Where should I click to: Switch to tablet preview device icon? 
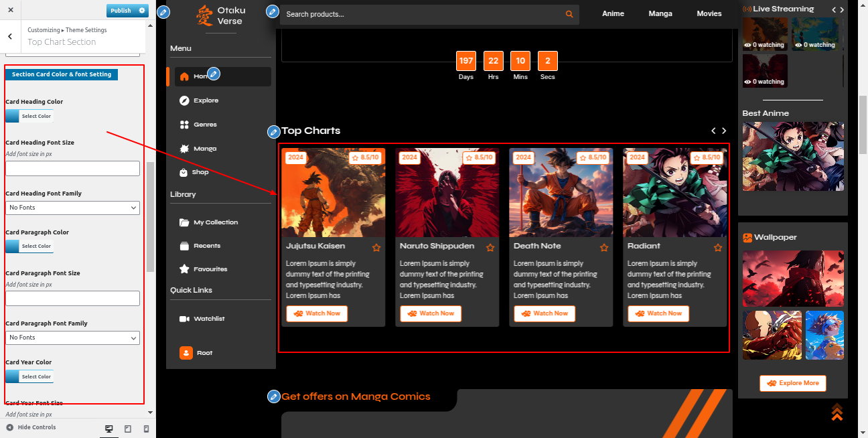[128, 429]
